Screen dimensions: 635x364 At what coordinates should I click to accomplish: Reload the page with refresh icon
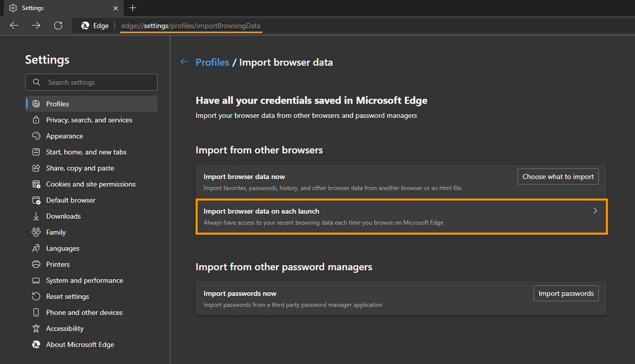click(x=58, y=26)
